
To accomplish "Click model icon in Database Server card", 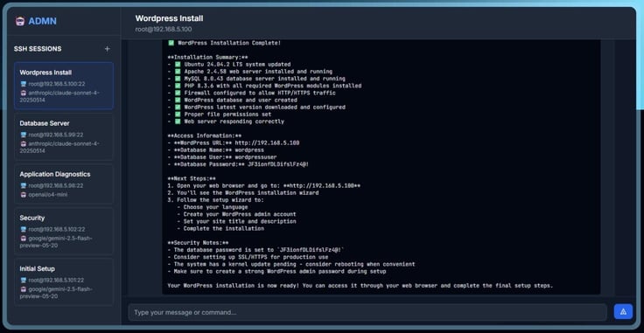I will pyautogui.click(x=24, y=144).
